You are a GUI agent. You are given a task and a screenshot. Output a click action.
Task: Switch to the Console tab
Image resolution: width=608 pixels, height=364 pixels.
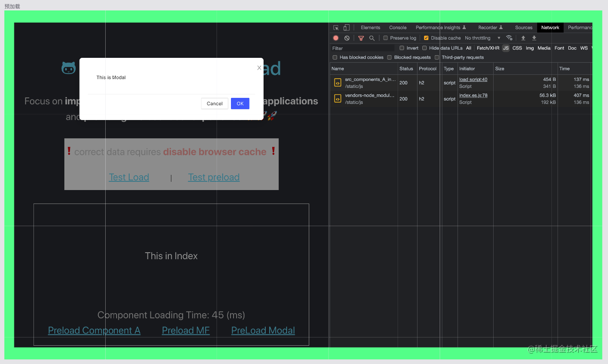tap(398, 27)
